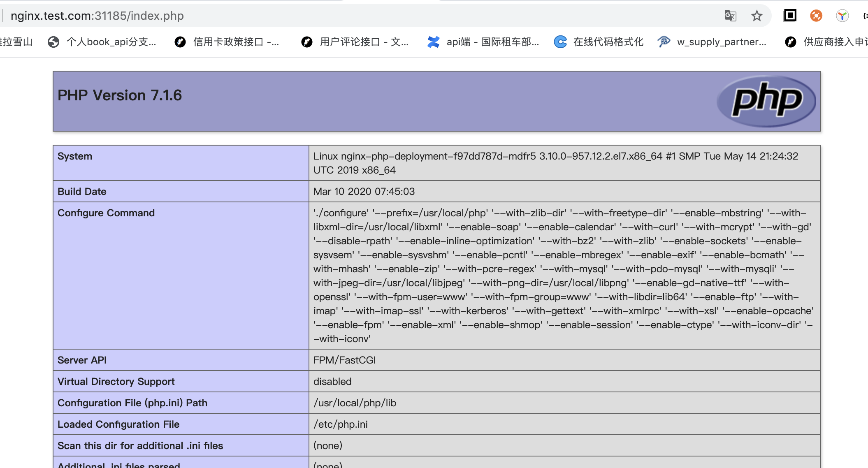Viewport: 868px width, 468px height.
Task: Open the 在线代码格式化 bookmark
Action: pos(608,42)
